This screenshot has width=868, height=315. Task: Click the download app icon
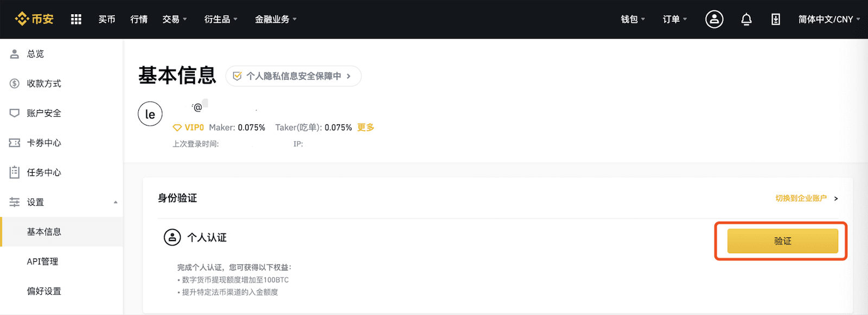pyautogui.click(x=776, y=19)
